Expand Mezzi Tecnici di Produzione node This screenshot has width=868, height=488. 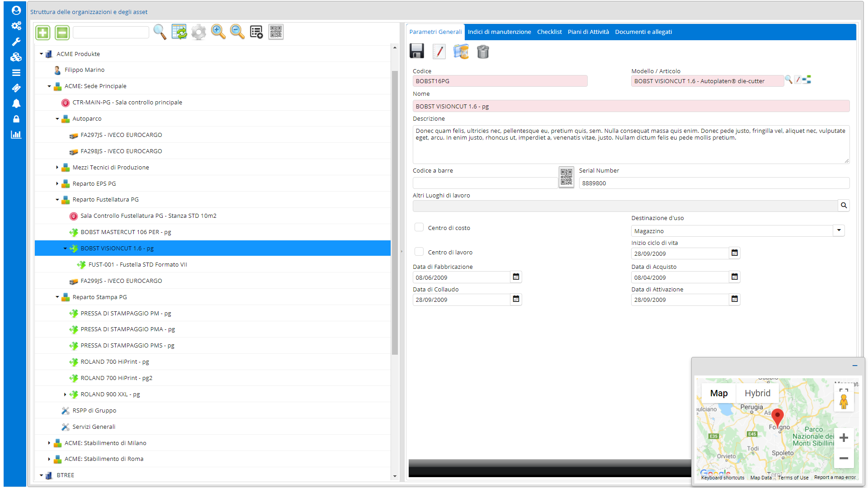[57, 167]
